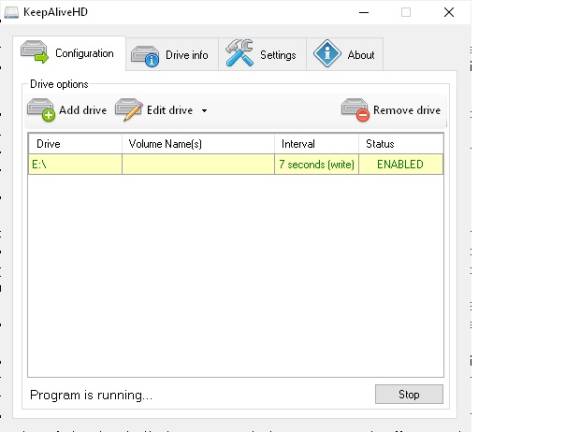Click the About blue diamond info icon
580x432 pixels.
point(327,53)
